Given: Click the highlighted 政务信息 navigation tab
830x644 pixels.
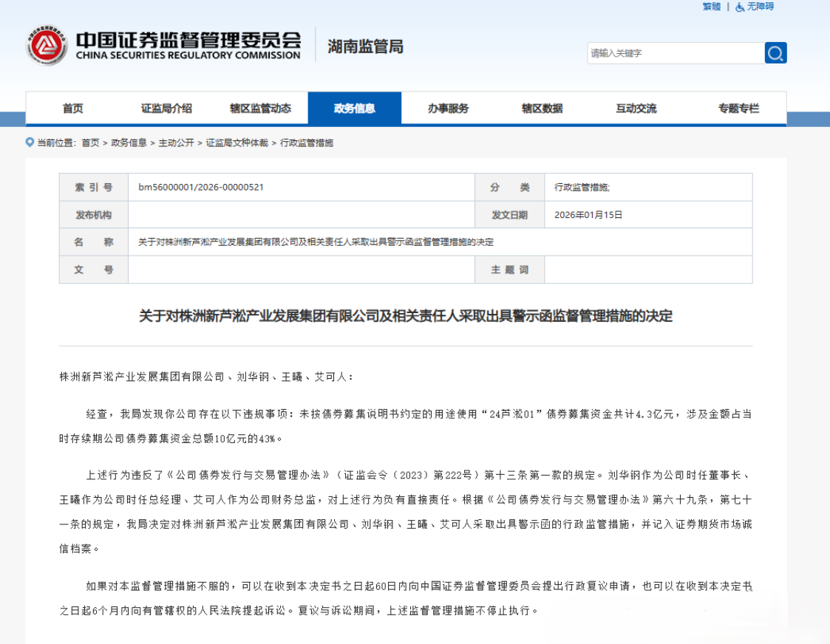Looking at the screenshot, I should [354, 109].
